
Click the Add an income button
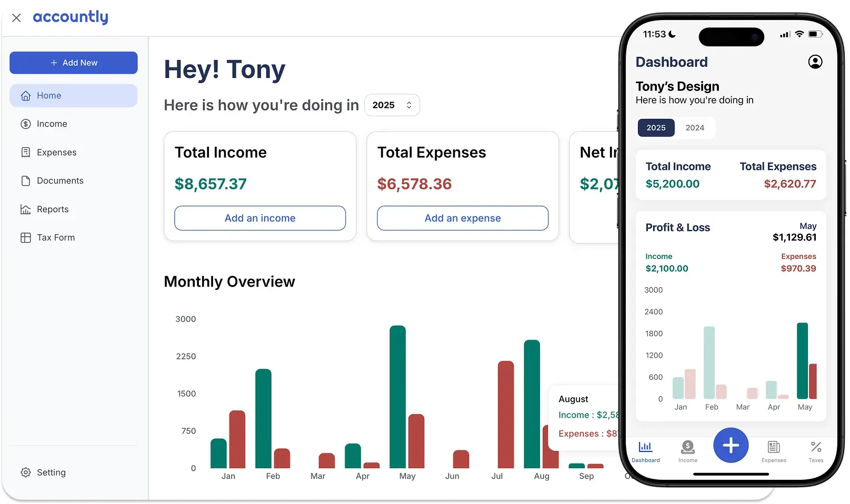pos(259,218)
